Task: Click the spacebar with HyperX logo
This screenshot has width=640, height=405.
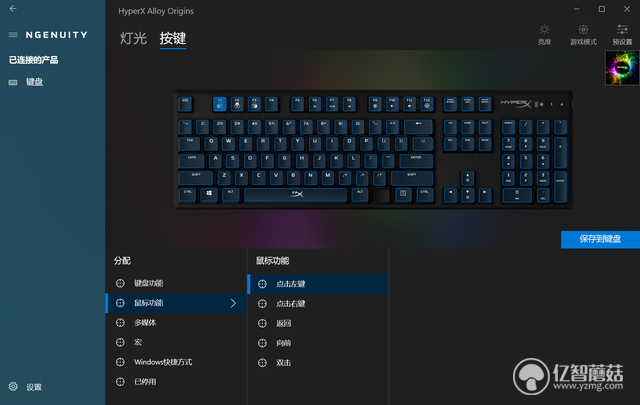Action: point(296,194)
